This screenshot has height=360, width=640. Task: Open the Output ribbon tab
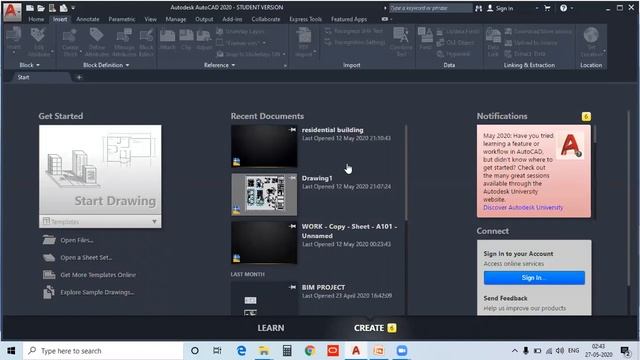tap(204, 19)
